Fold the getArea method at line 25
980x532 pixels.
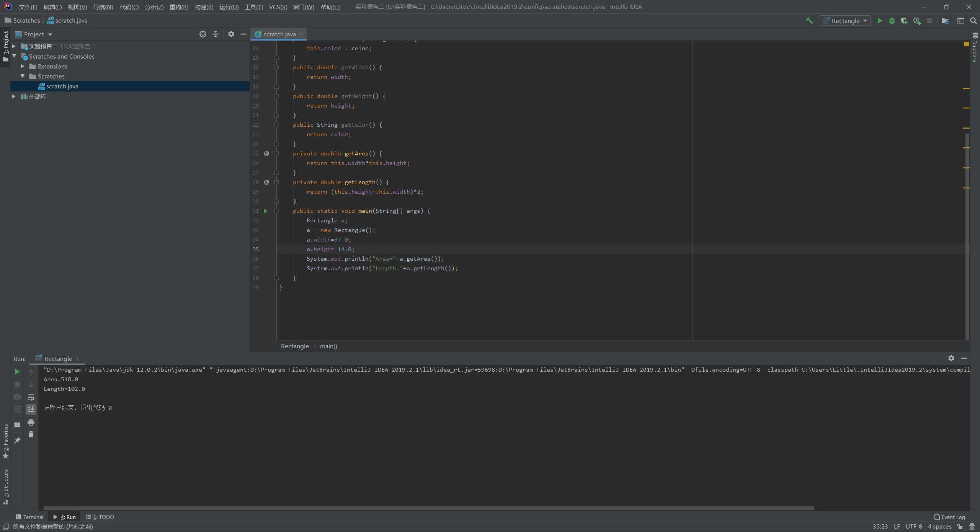click(276, 153)
